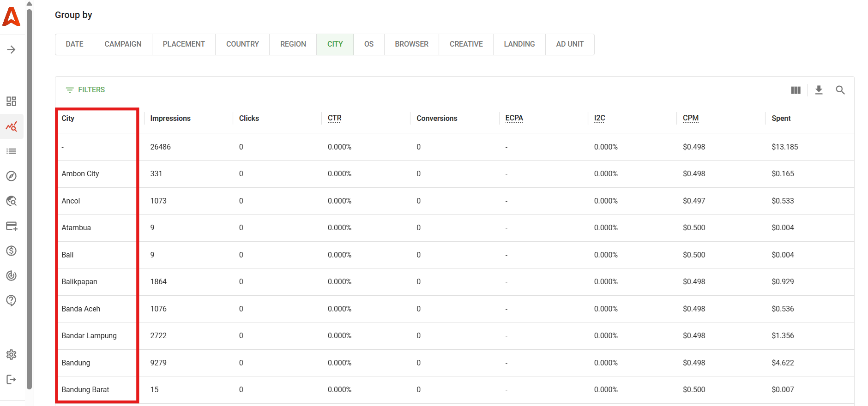Image resolution: width=868 pixels, height=406 pixels.
Task: Click the logout icon in sidebar
Action: pyautogui.click(x=12, y=379)
